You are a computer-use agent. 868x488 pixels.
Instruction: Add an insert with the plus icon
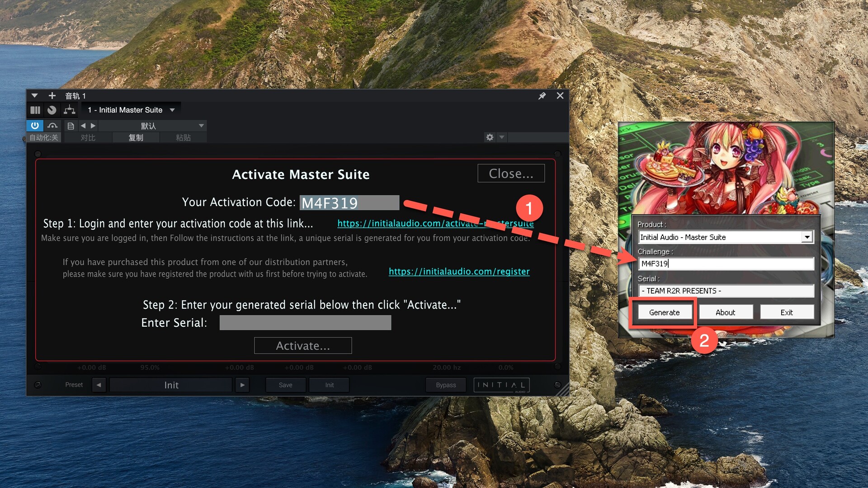tap(52, 95)
